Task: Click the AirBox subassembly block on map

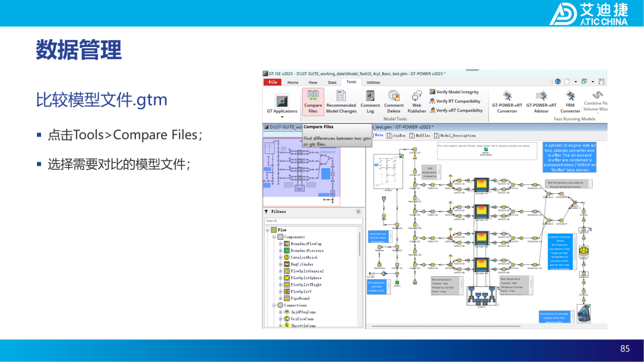Action: (388, 172)
